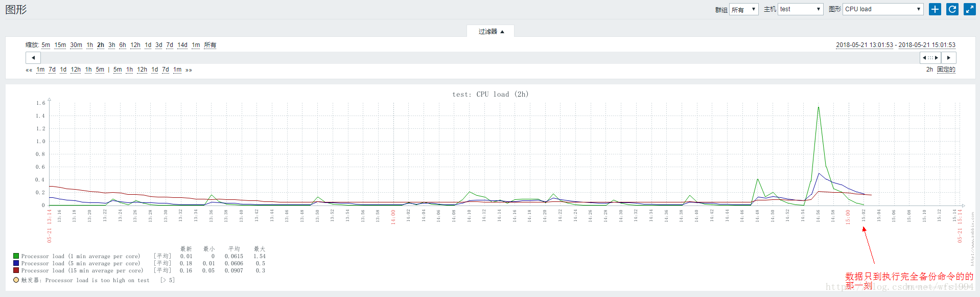
Task: Click the »» forward navigation arrows
Action: tap(189, 70)
